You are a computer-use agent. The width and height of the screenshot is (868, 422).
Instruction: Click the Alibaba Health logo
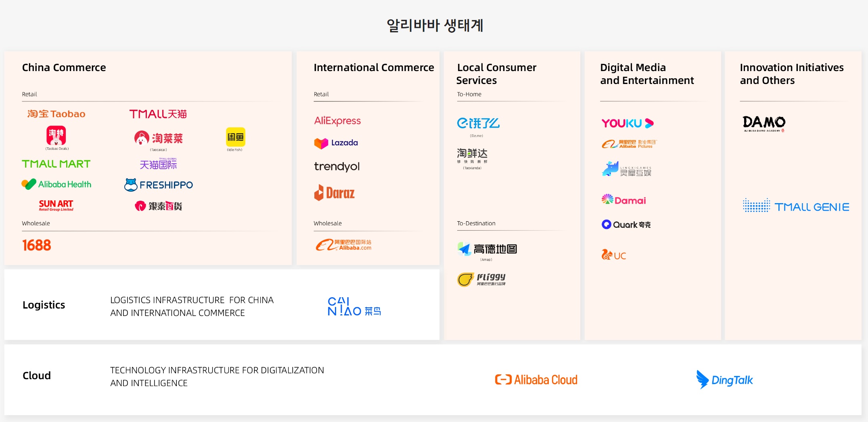[x=56, y=184]
